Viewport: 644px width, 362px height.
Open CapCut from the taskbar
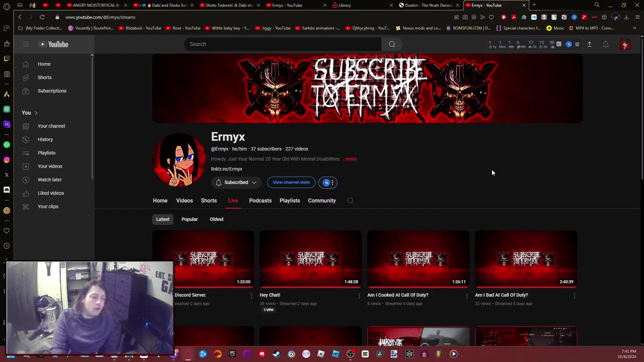(x=365, y=354)
